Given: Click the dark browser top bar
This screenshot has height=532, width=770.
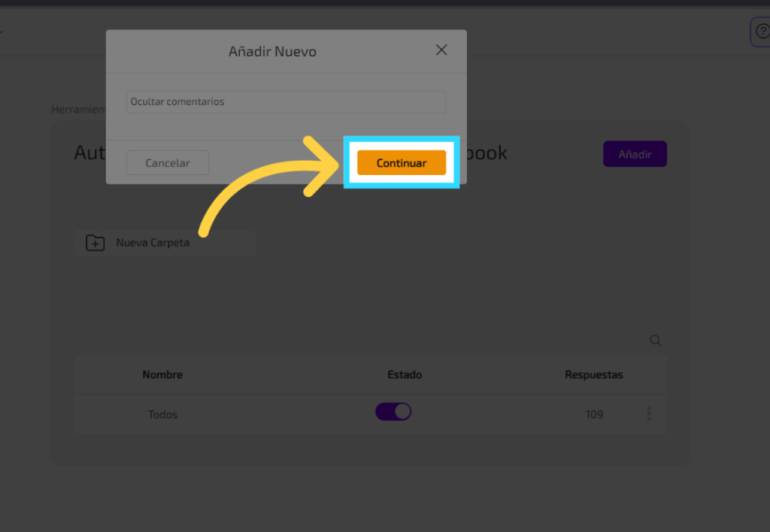Looking at the screenshot, I should coord(385,3).
